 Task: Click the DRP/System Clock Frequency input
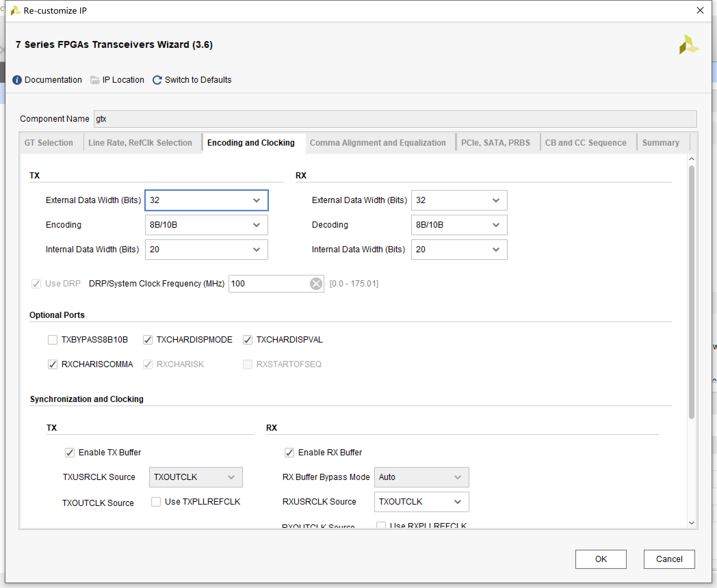click(x=276, y=284)
